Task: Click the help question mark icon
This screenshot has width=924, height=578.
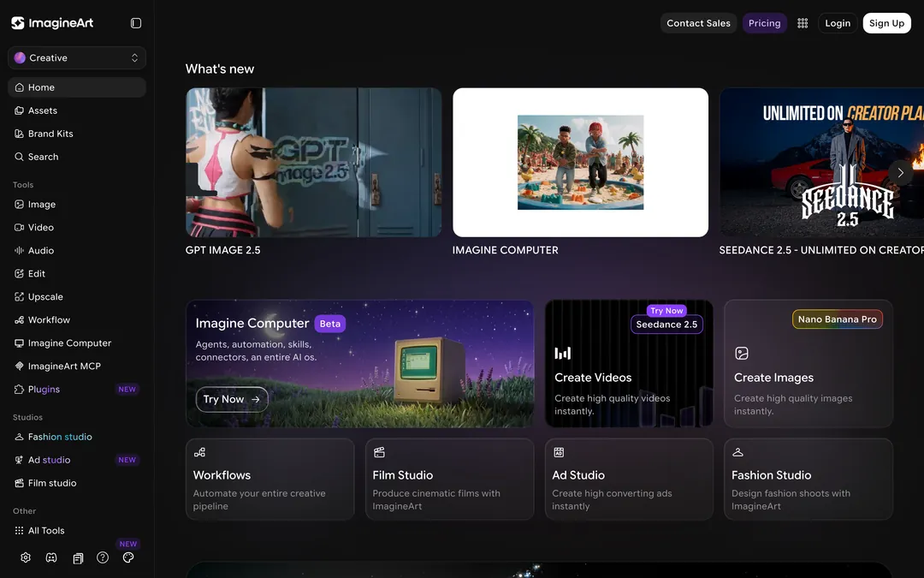Action: click(x=103, y=557)
